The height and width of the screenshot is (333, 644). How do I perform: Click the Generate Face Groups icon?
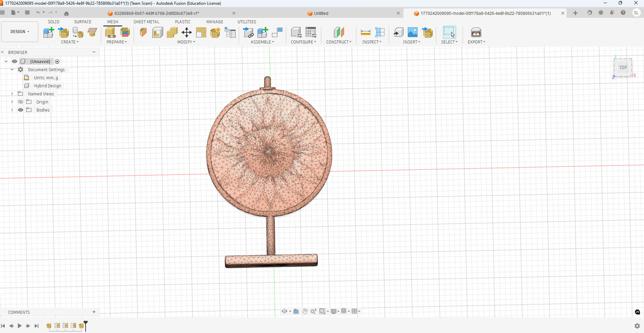tap(125, 32)
